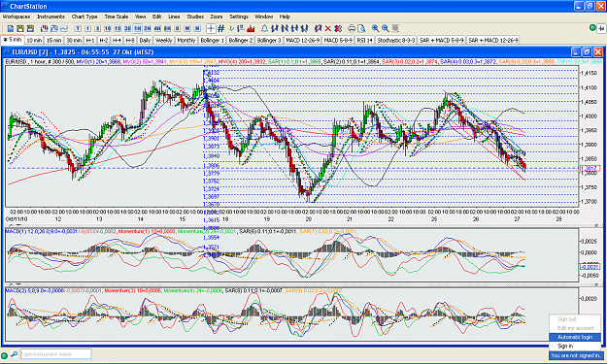Open the Chart Type menu
Screen dimensions: 607x364
pos(84,17)
